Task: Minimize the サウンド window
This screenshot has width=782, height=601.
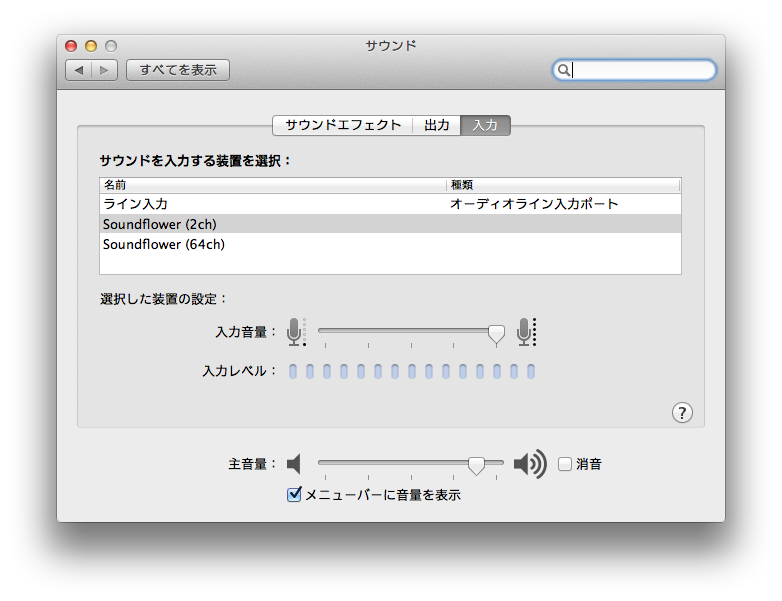Action: tap(91, 46)
